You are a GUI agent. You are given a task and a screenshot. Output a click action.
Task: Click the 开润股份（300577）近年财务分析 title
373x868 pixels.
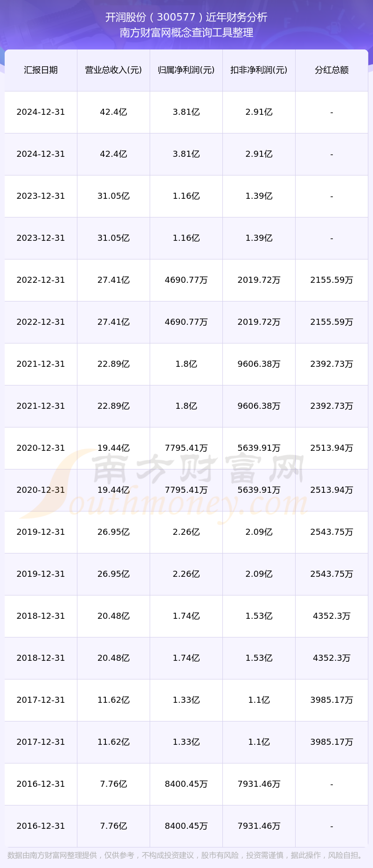tap(186, 17)
